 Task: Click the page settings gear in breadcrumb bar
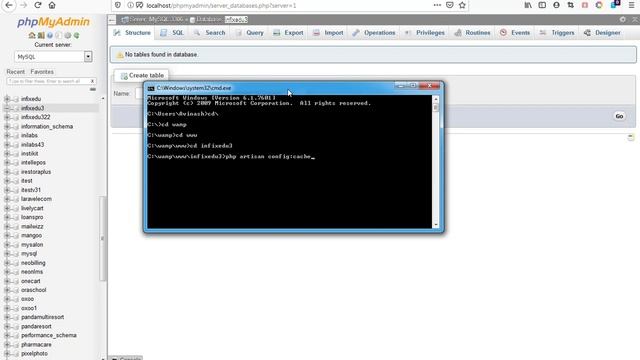pyautogui.click(x=622, y=19)
